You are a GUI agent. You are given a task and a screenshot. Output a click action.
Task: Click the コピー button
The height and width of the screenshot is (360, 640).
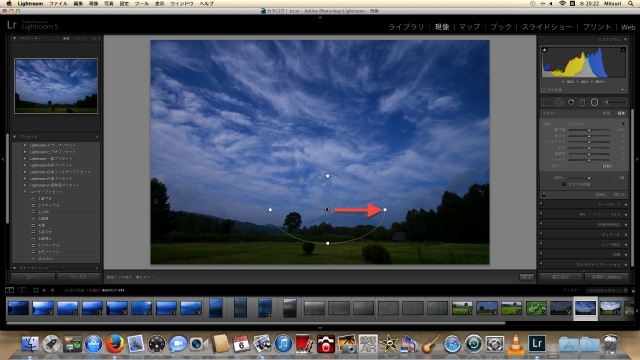click(33, 277)
